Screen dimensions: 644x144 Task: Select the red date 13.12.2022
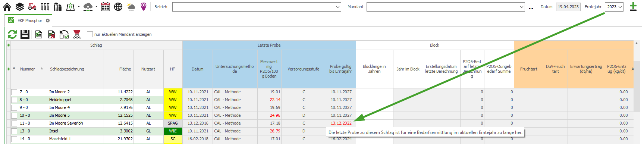(341, 123)
